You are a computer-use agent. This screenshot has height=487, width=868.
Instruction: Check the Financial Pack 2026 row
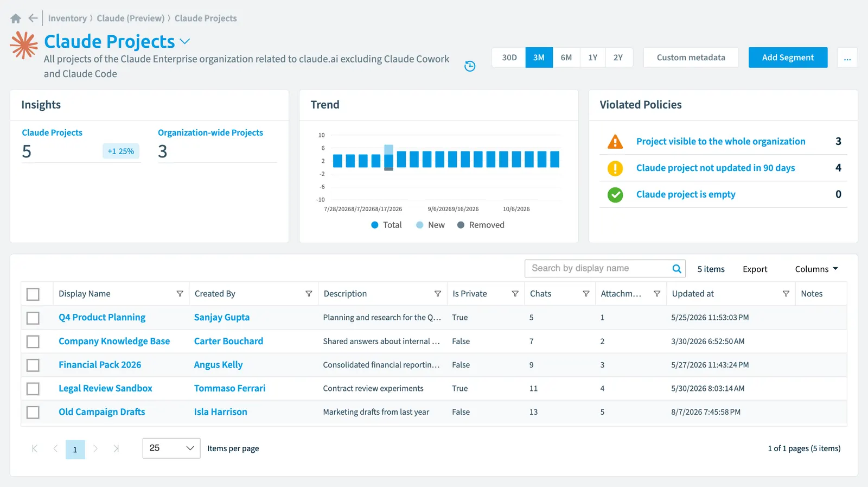[33, 365]
